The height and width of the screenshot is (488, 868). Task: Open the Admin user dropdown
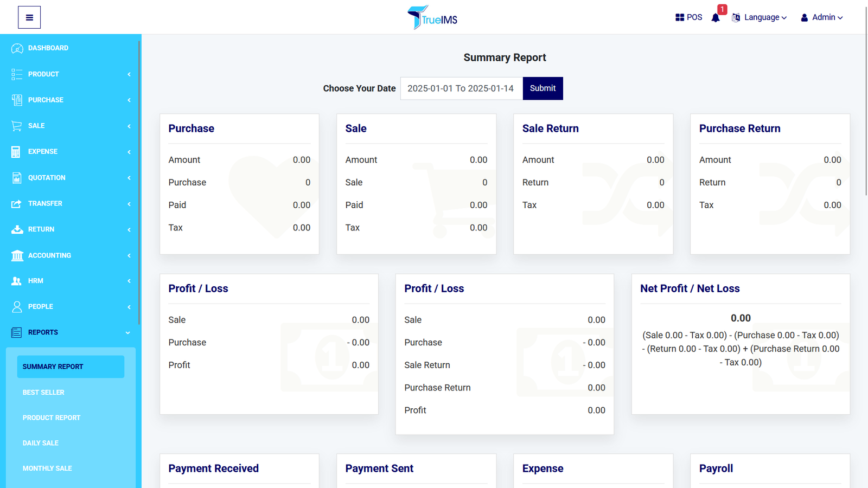[x=822, y=17]
